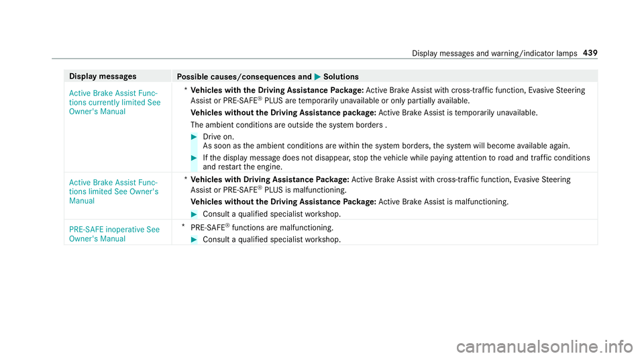Click 'As soon as the ambient conditions' sentence
Viewport: 644px width, 358px height.
[x=386, y=146]
